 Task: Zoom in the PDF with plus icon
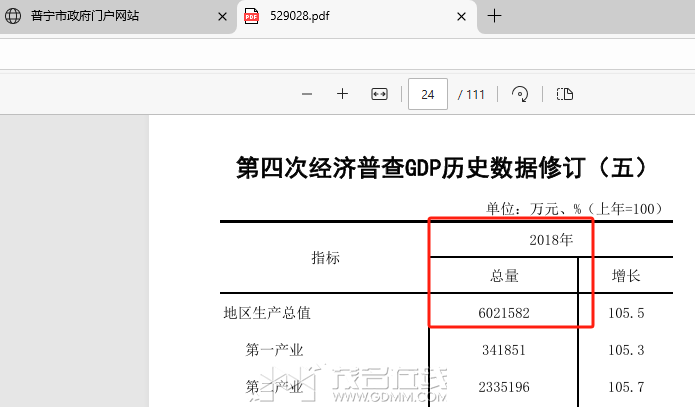[342, 94]
